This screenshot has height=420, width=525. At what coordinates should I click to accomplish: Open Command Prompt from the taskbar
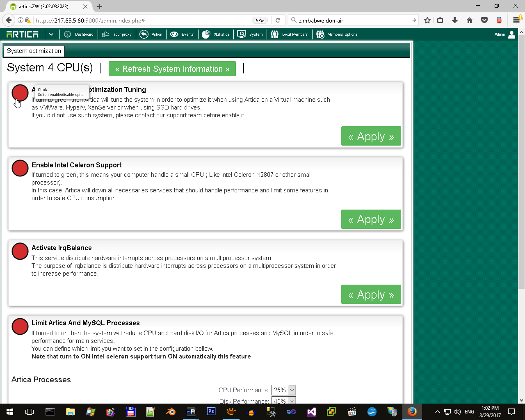point(50,411)
